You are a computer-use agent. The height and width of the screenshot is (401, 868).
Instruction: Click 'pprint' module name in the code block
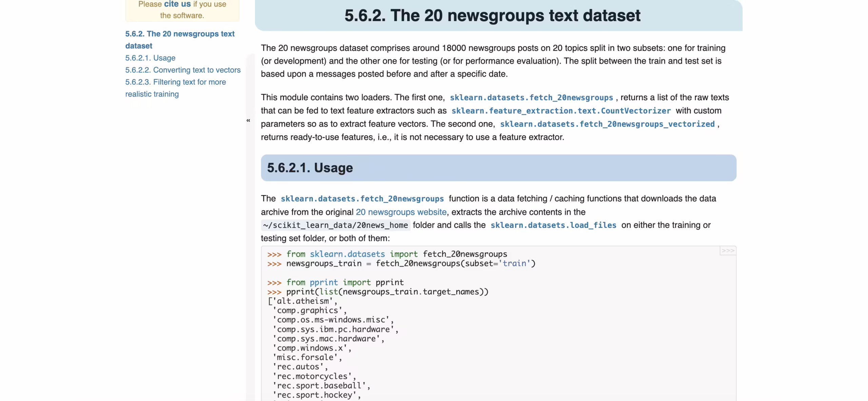pos(323,282)
